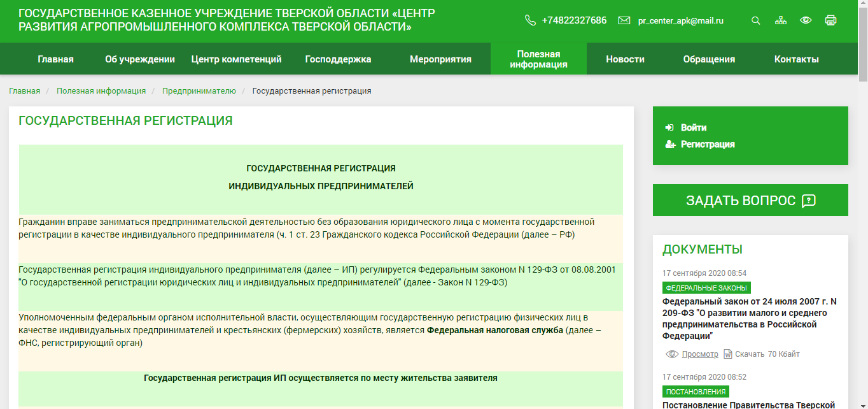Click the Войти login link
This screenshot has width=868, height=409.
[x=694, y=127]
